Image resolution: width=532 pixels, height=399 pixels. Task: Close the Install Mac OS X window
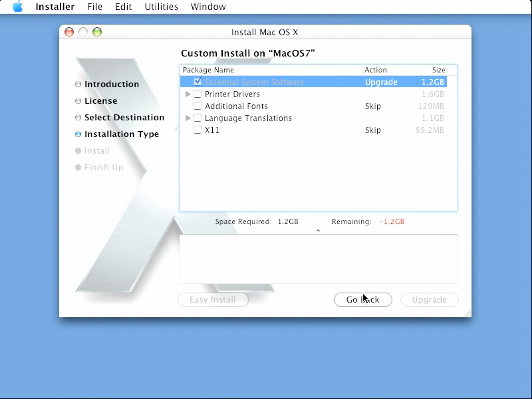click(x=69, y=32)
